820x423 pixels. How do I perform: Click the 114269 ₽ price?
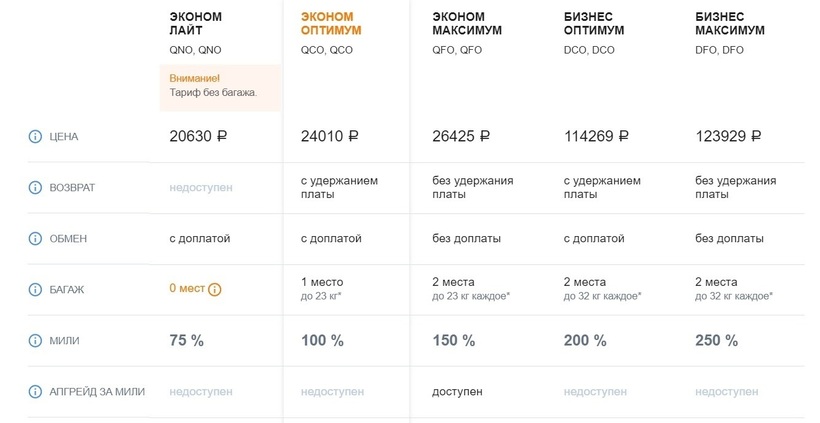click(596, 137)
